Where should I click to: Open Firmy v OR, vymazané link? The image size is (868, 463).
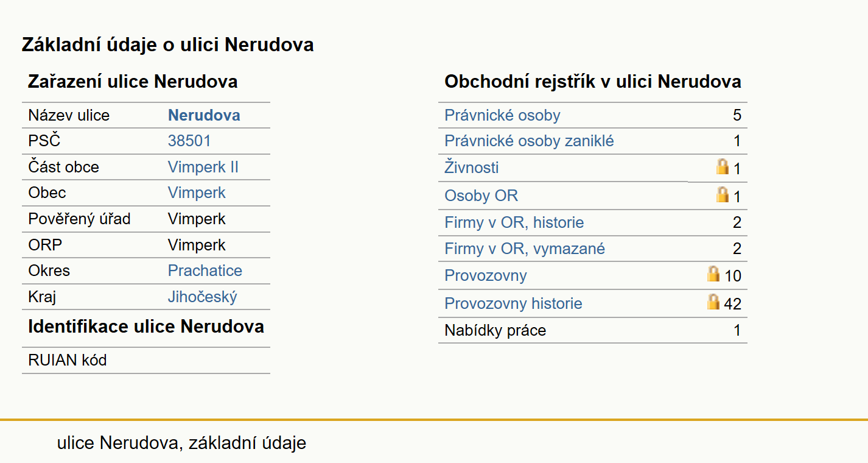pos(525,249)
